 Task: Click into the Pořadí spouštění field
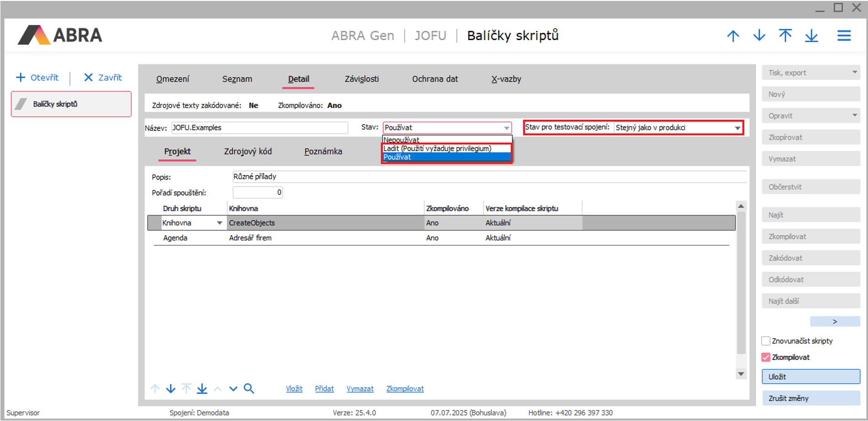pyautogui.click(x=257, y=193)
